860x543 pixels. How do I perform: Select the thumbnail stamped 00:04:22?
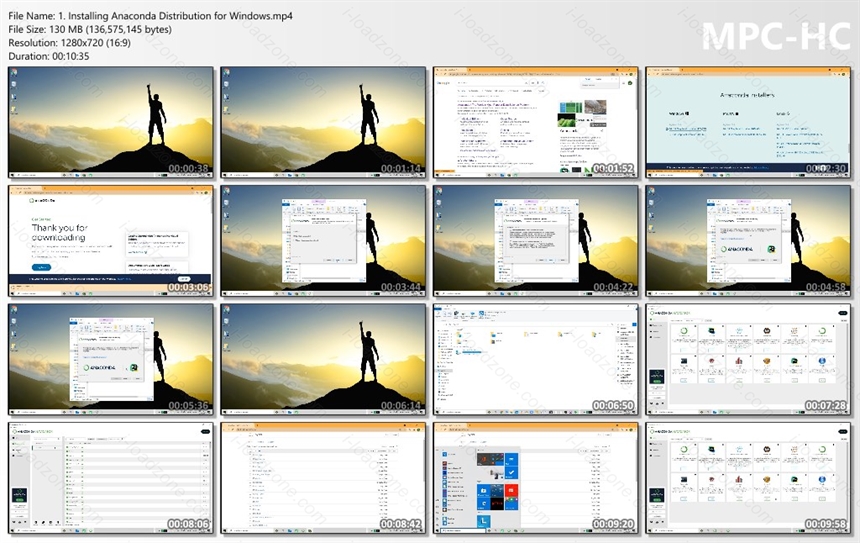tap(535, 241)
